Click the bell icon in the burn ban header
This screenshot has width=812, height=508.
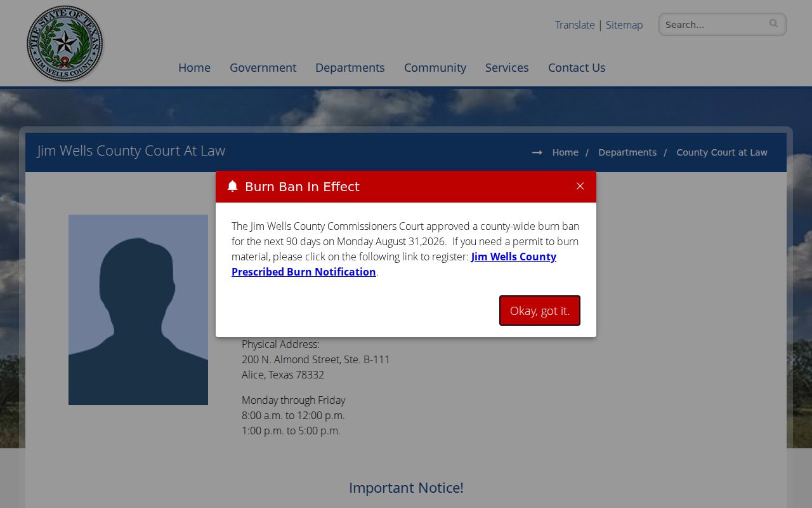point(232,186)
